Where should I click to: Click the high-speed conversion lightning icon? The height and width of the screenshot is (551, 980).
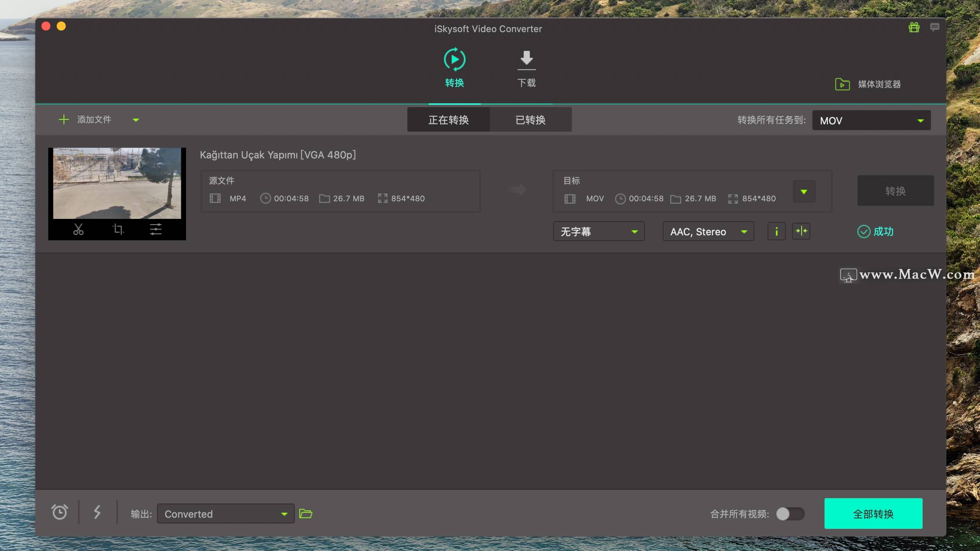coord(97,512)
